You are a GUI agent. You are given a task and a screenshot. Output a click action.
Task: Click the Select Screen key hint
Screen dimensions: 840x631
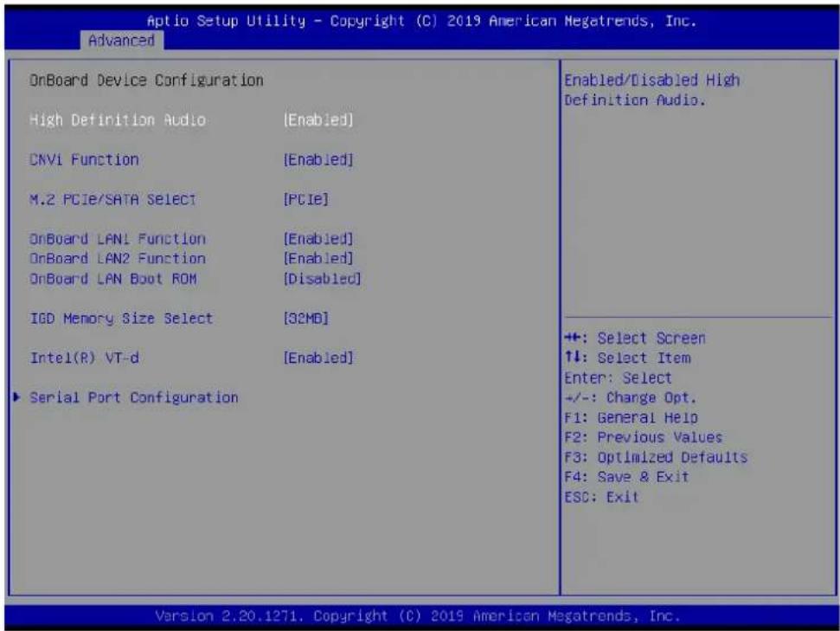pos(635,338)
